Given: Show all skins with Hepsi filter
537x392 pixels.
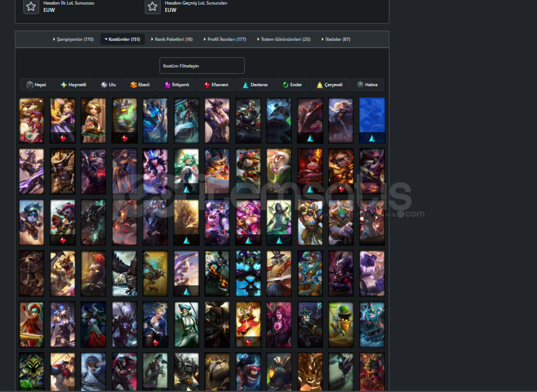Looking at the screenshot, I should tap(36, 85).
